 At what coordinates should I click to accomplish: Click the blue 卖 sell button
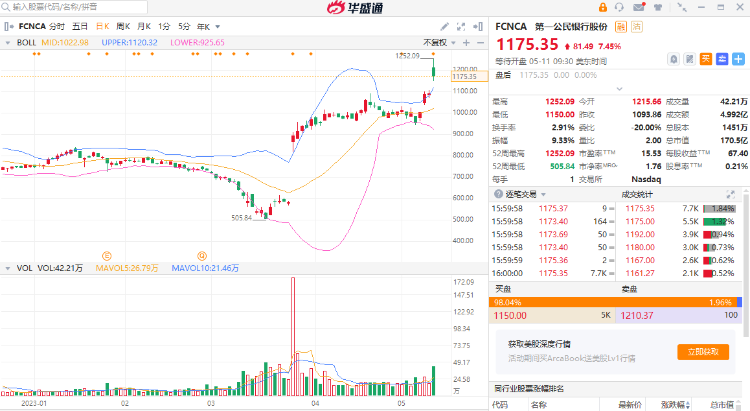[x=722, y=59]
